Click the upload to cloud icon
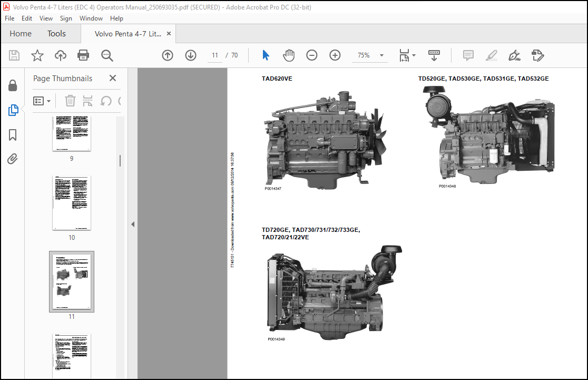The height and width of the screenshot is (380, 588). 61,55
